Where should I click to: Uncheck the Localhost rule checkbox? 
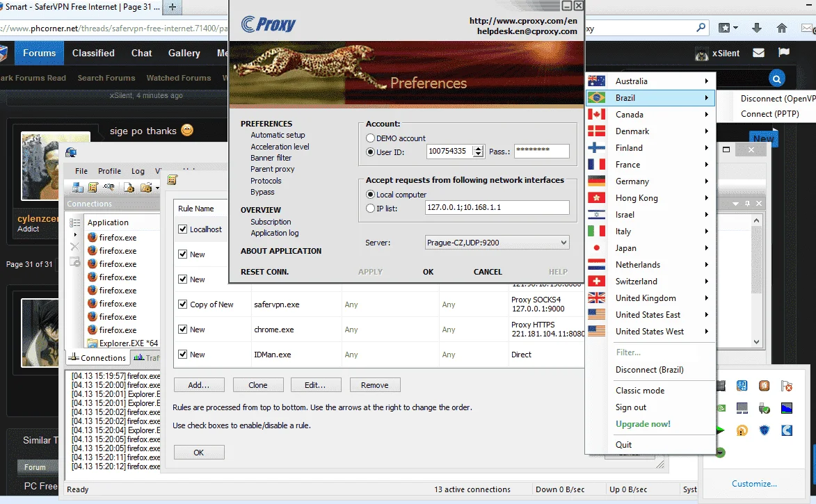[183, 229]
